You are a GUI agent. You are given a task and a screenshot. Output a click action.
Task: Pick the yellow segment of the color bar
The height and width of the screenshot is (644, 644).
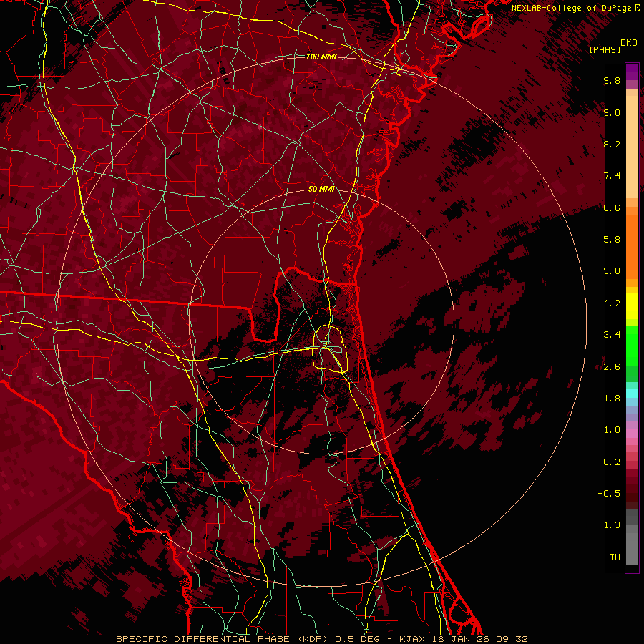pos(632,306)
